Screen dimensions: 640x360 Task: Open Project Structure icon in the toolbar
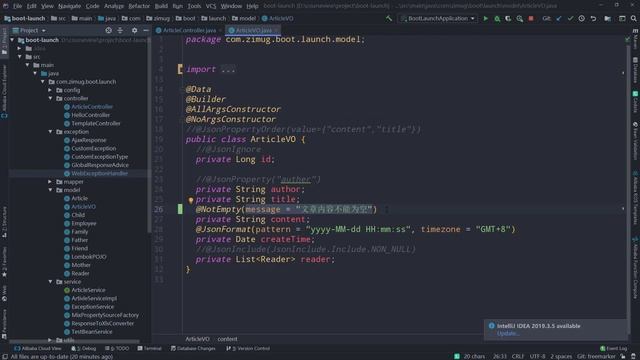click(x=608, y=18)
